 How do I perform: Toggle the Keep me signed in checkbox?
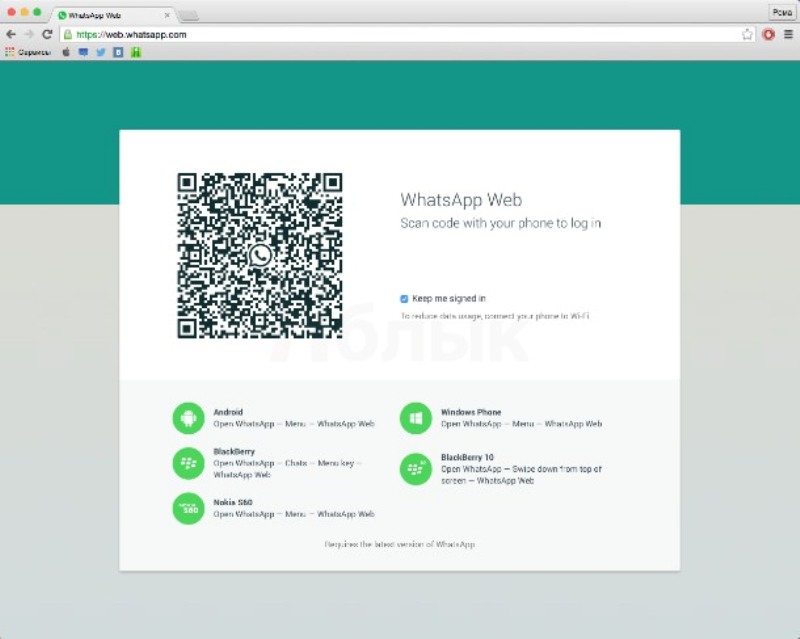(404, 299)
